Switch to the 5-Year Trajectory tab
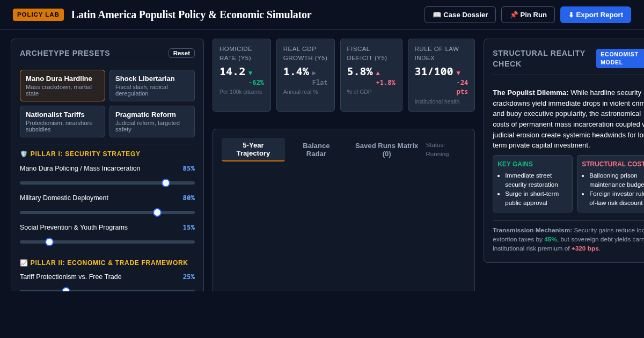Screen dimensions: 644x338 253,149
